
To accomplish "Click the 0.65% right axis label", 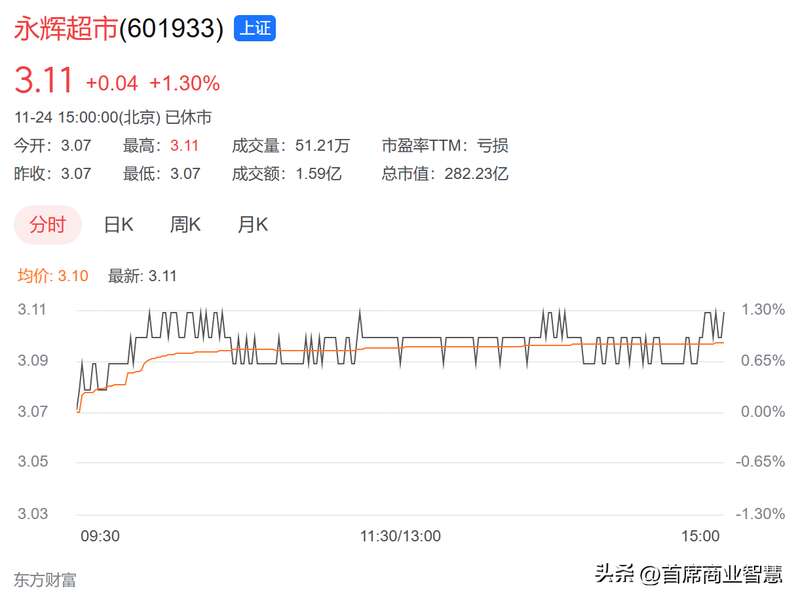I will tap(763, 361).
